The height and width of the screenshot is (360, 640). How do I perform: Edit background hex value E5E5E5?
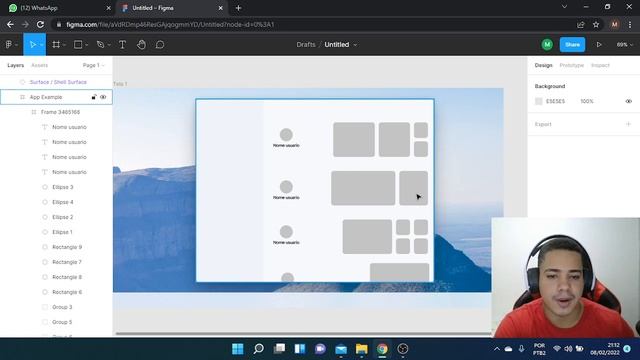point(556,101)
